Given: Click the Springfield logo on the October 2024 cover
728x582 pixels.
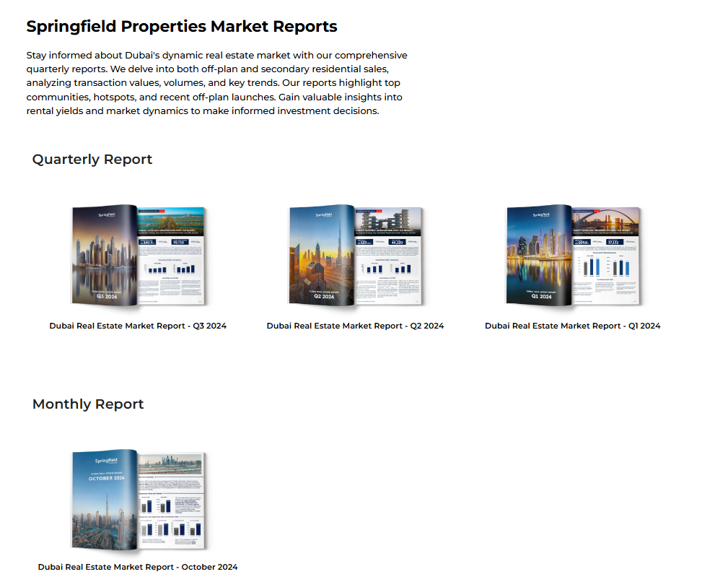Looking at the screenshot, I should 107,461.
